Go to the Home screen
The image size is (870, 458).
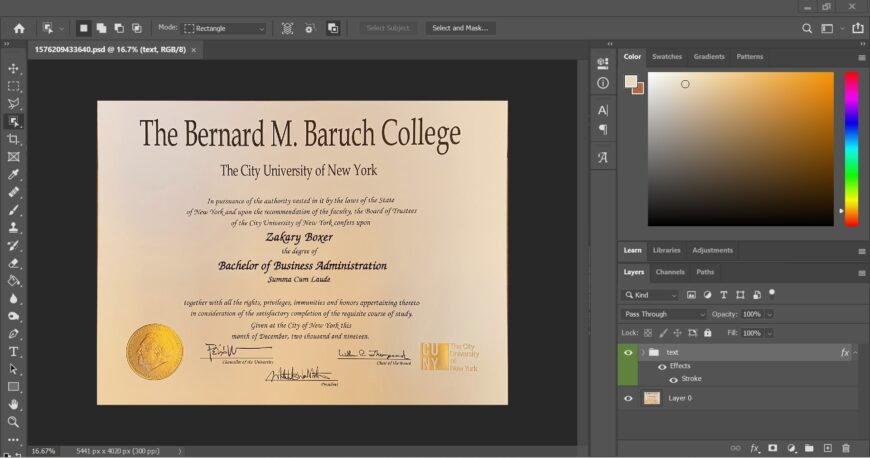[19, 28]
